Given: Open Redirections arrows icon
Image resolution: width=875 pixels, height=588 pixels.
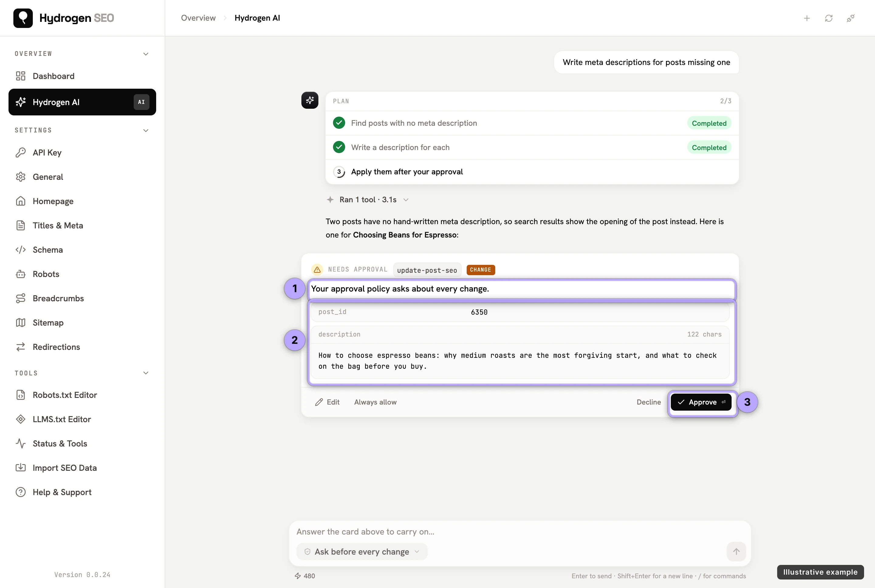Looking at the screenshot, I should tap(21, 347).
